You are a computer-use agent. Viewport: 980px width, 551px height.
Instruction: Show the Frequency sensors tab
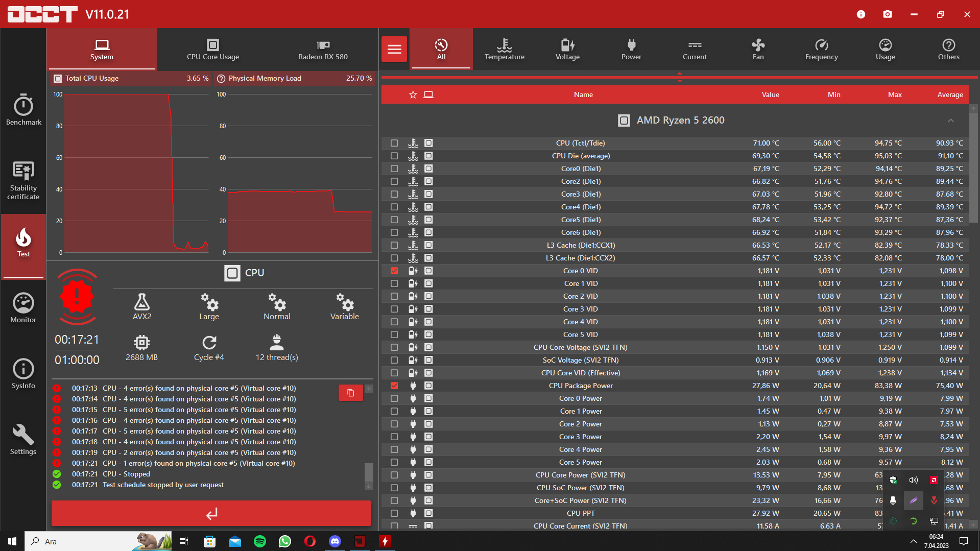(x=822, y=49)
